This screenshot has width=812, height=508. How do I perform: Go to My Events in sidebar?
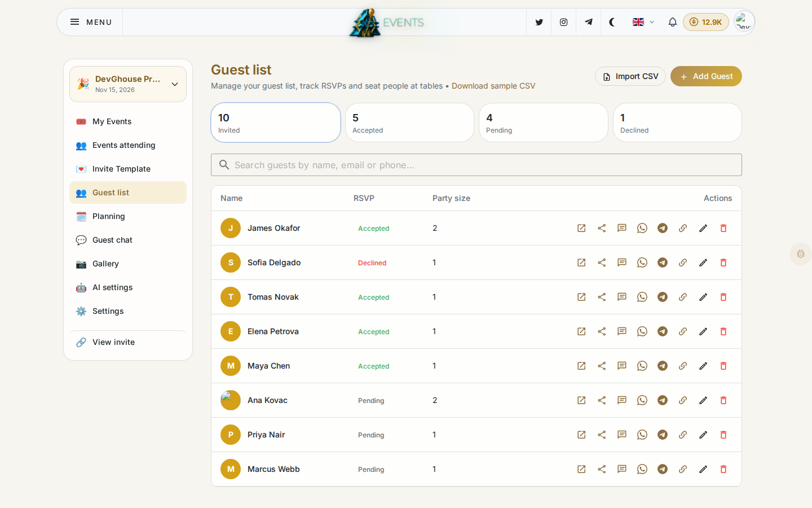tap(128, 121)
